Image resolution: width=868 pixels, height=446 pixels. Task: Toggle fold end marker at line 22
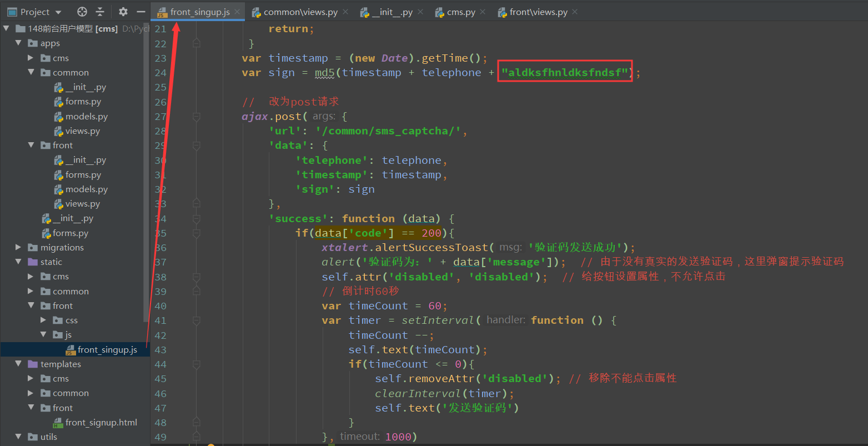[x=196, y=43]
